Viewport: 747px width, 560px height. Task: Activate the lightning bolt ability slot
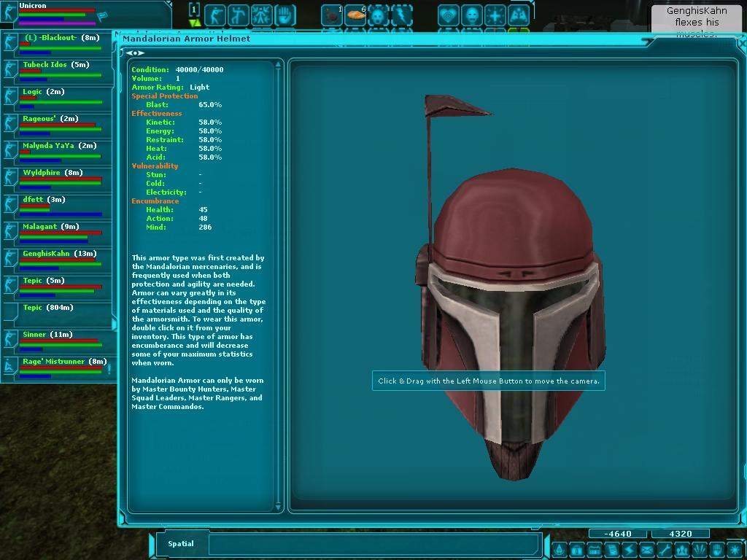click(402, 15)
